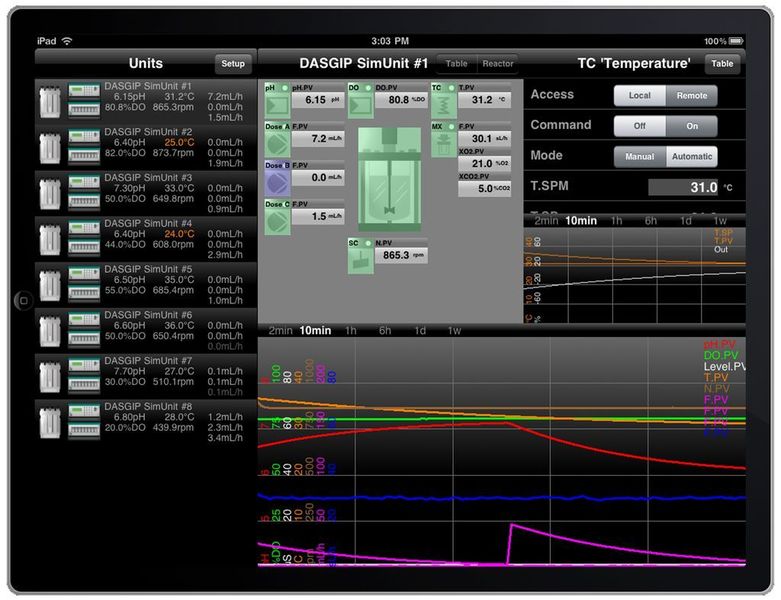
Task: Edit the T.SPM setpoint value 31.0
Action: click(683, 187)
